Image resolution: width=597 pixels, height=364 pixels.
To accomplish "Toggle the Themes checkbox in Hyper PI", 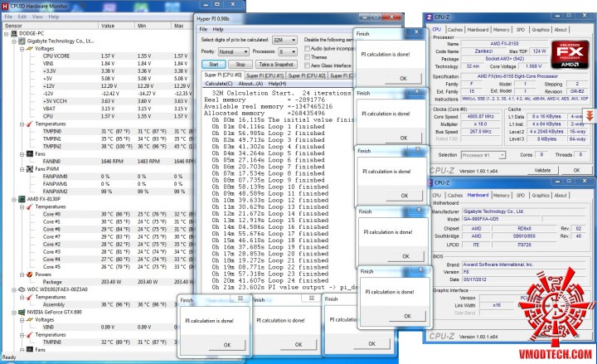I will (307, 56).
